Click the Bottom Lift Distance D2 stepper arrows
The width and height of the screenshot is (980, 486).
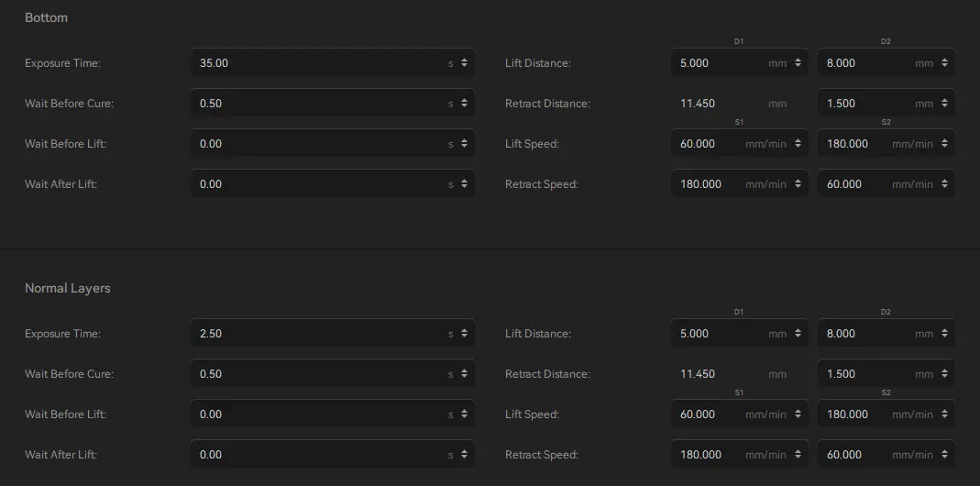coord(944,63)
